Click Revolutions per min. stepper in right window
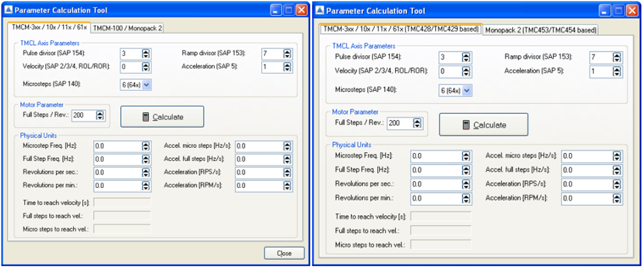 466,199
